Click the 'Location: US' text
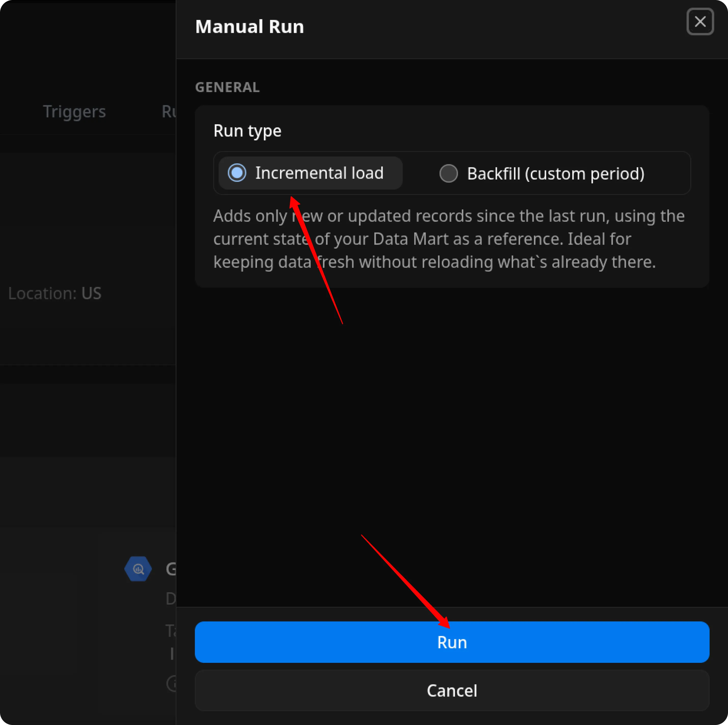Screen dimensions: 728x725 point(55,293)
